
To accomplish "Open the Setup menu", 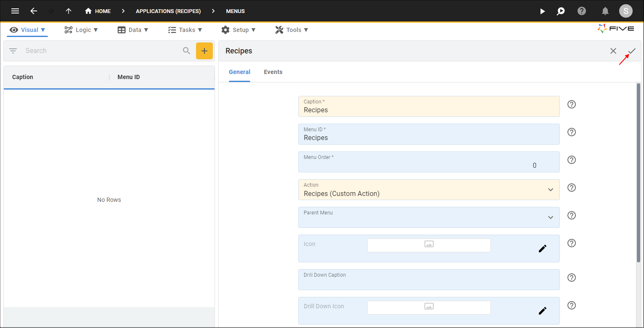I will tap(239, 30).
